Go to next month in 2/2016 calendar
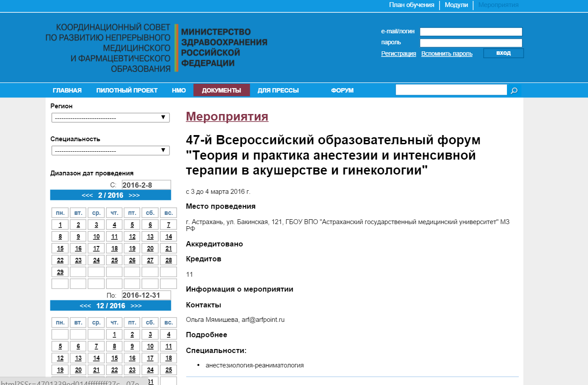The width and height of the screenshot is (588, 385). [x=134, y=195]
